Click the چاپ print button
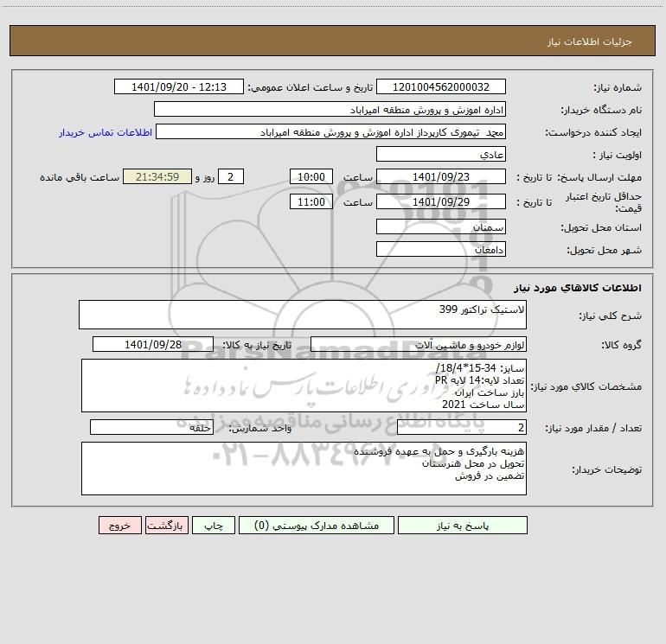Viewport: 666px width, 644px height. (214, 525)
